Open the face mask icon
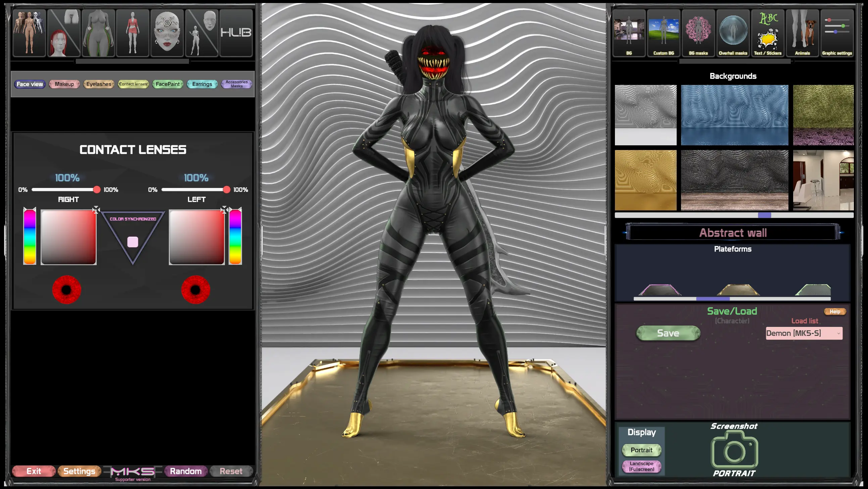This screenshot has height=489, width=868. tap(167, 33)
